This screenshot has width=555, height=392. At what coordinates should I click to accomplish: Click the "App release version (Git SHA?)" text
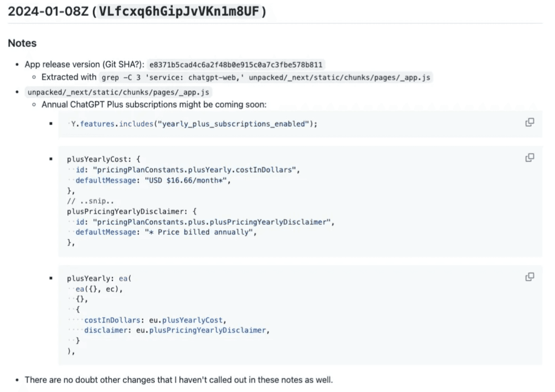click(84, 65)
